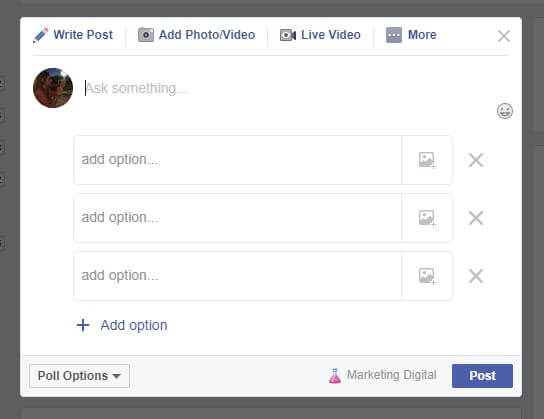544x419 pixels.
Task: Remove the first poll option
Action: (x=476, y=160)
